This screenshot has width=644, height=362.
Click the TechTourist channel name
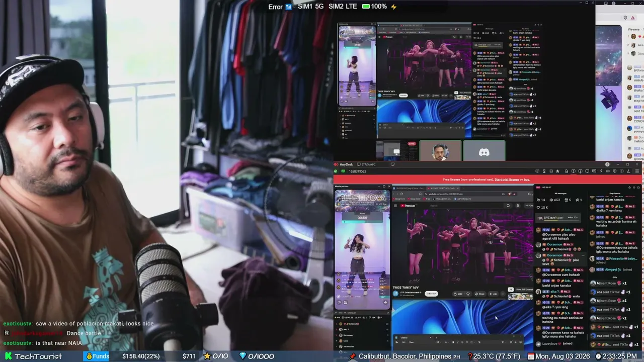tap(38, 356)
